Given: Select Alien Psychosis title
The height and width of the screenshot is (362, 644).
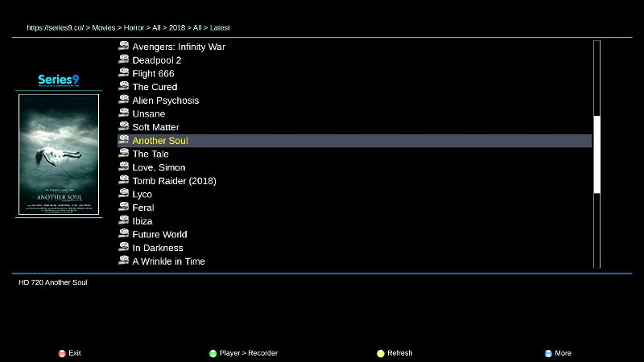Looking at the screenshot, I should pos(166,101).
